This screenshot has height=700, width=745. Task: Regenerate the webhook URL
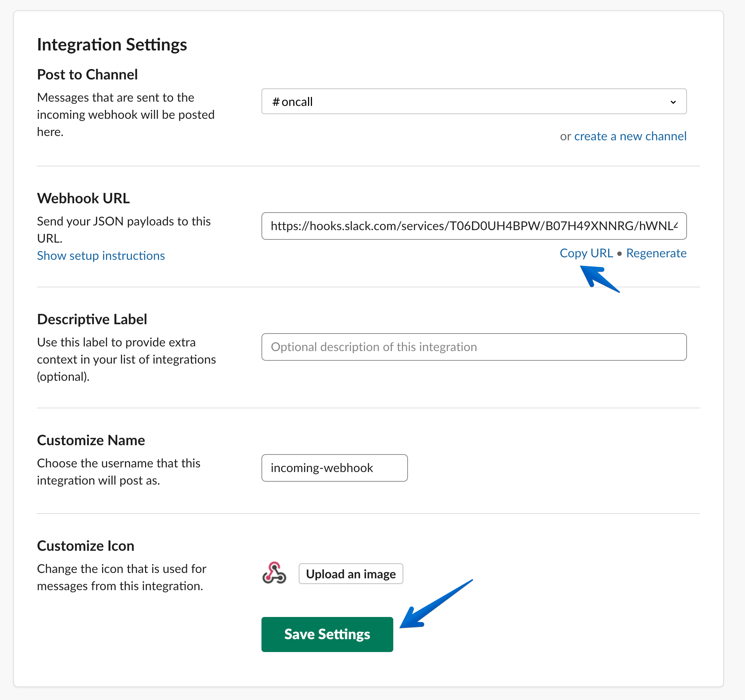(x=656, y=253)
